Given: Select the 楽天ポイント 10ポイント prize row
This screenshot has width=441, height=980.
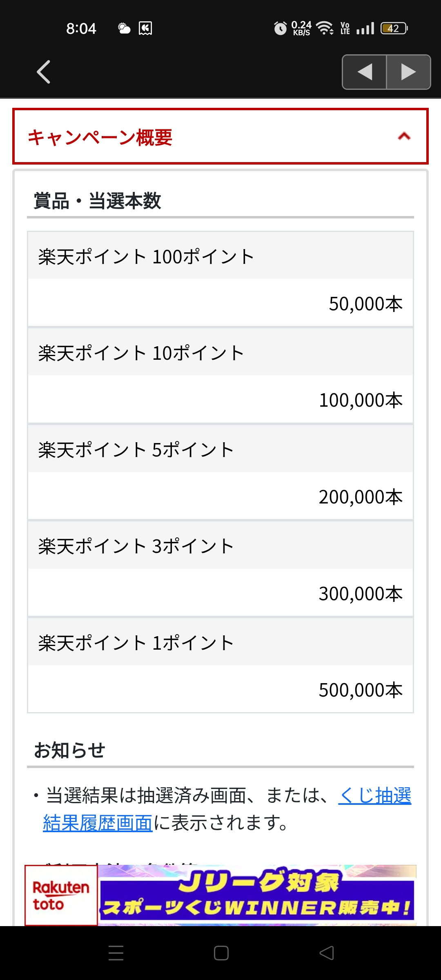Looking at the screenshot, I should [220, 353].
